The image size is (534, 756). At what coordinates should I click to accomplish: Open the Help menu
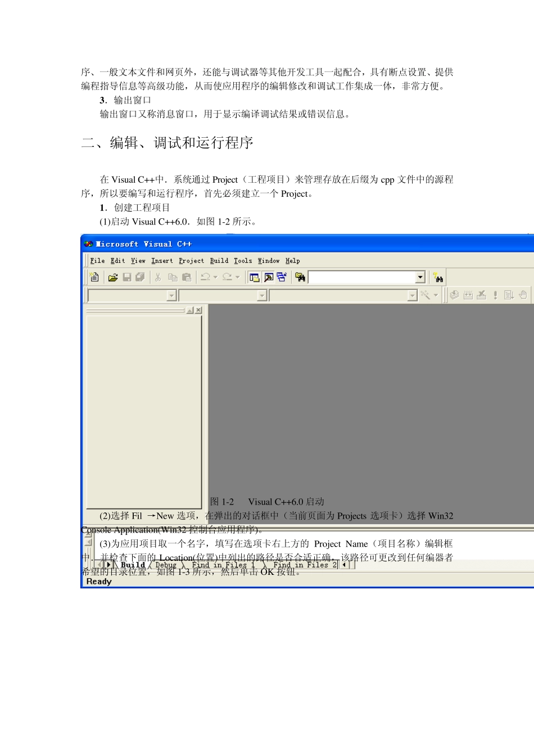[x=293, y=261]
